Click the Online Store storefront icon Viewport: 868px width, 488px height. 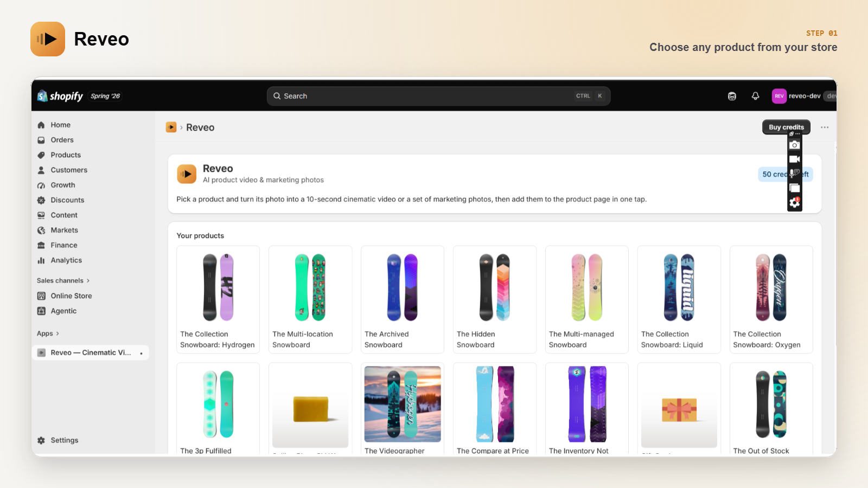41,296
